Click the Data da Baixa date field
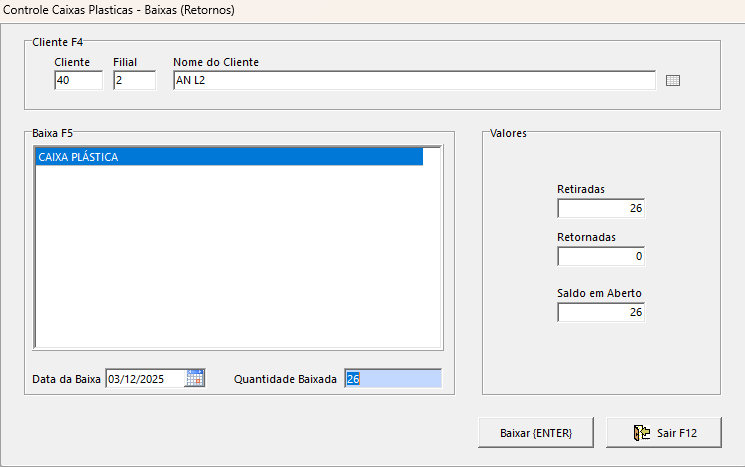Image resolution: width=745 pixels, height=467 pixels. coord(145,379)
